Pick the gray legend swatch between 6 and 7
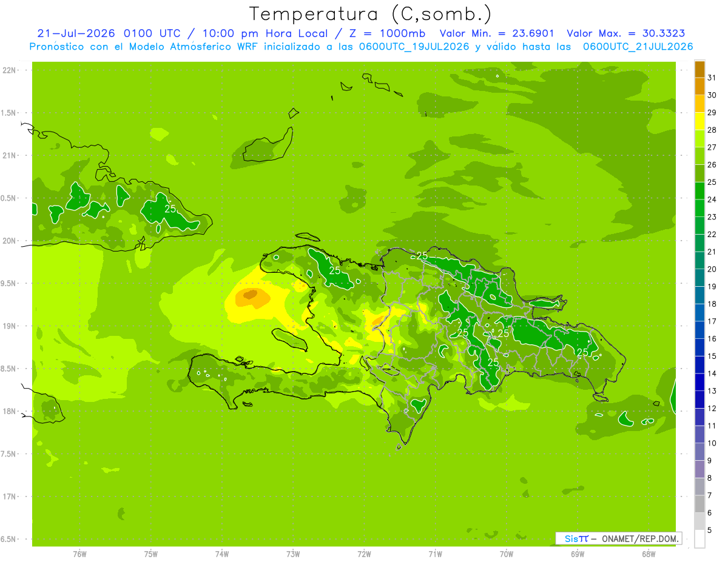The width and height of the screenshot is (728, 562). click(699, 504)
